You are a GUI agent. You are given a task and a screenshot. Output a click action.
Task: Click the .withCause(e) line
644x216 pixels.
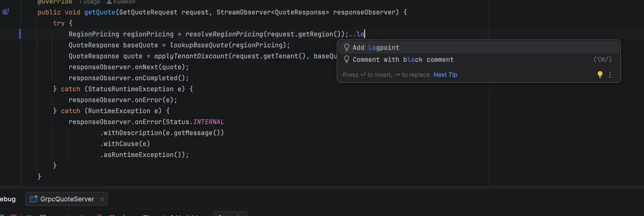pyautogui.click(x=125, y=144)
